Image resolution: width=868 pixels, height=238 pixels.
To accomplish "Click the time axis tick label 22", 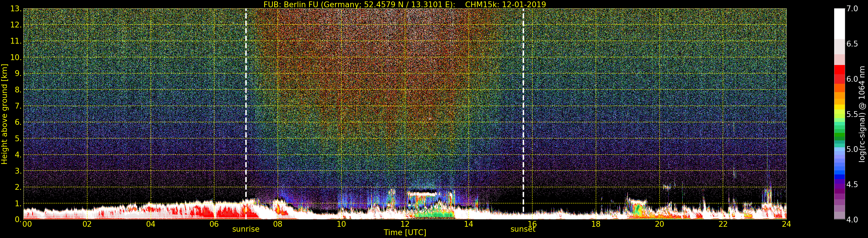I will (x=723, y=224).
